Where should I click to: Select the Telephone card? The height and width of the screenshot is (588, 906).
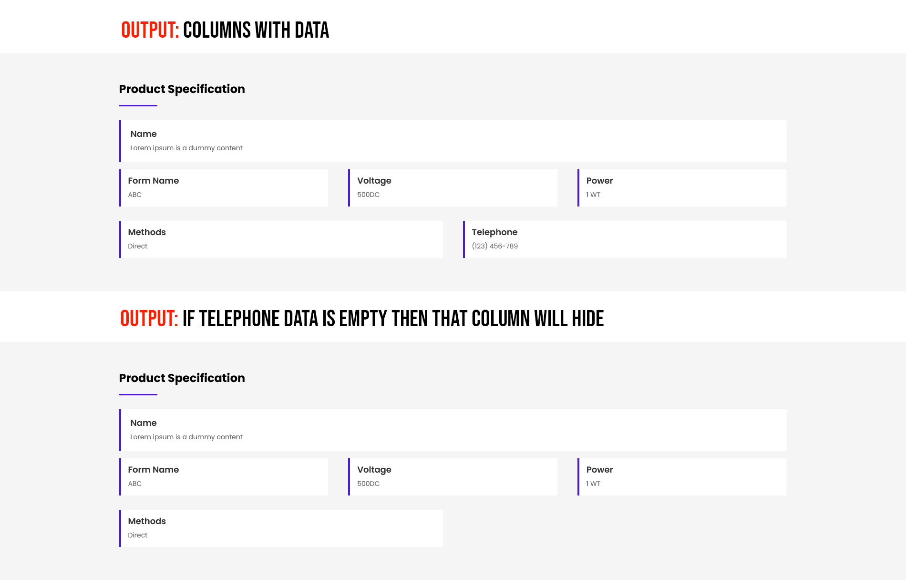tap(625, 239)
